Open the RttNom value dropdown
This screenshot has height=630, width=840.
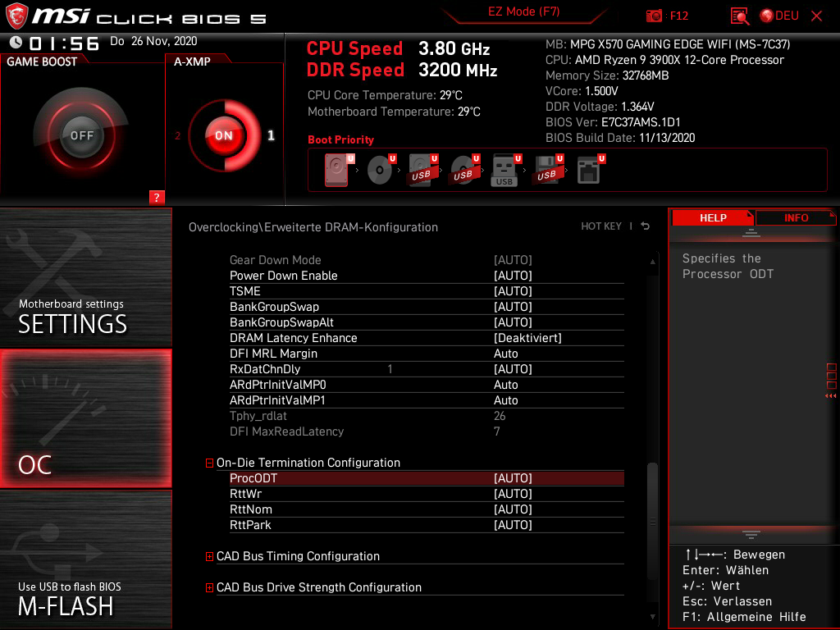tap(513, 509)
